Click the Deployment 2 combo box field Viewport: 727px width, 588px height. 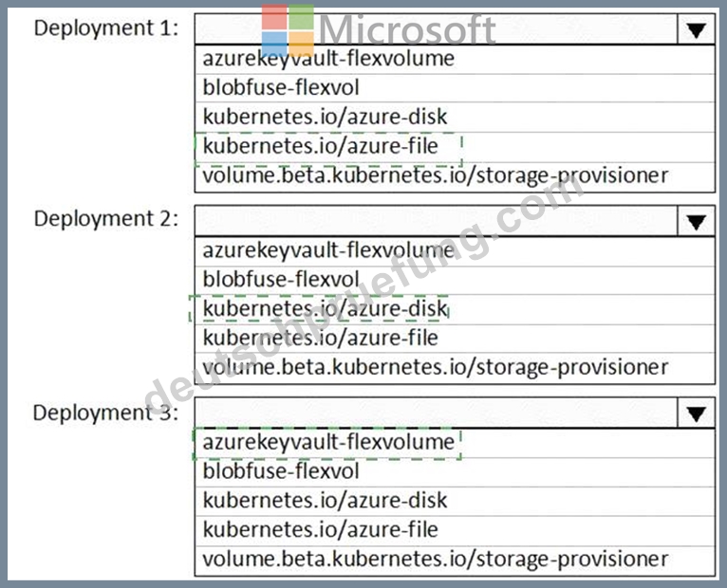pos(436,222)
